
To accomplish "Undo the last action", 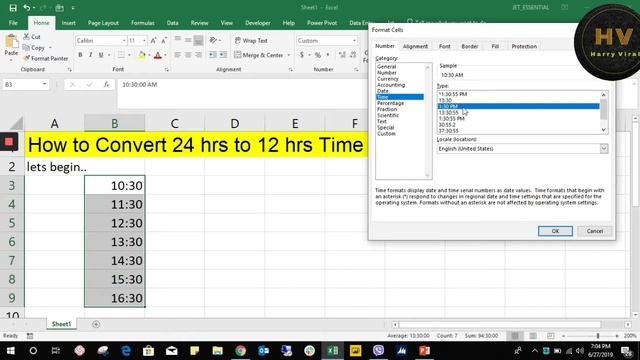I will [x=27, y=8].
